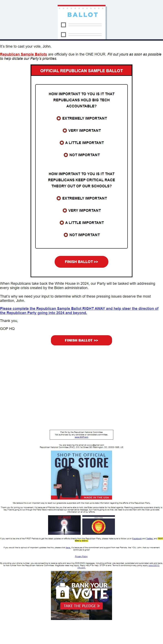Click the FINISH BALLOT button inside the ballot
This screenshot has height=644, width=163.
click(x=81, y=262)
